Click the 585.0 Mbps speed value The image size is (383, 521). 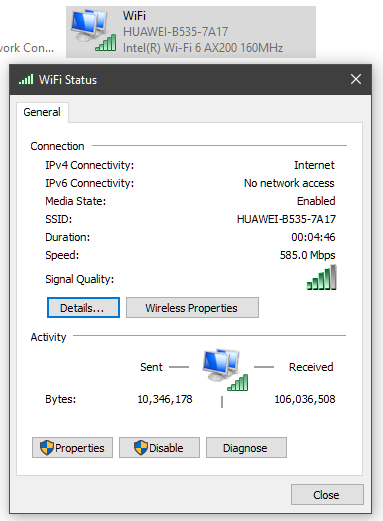coord(307,255)
